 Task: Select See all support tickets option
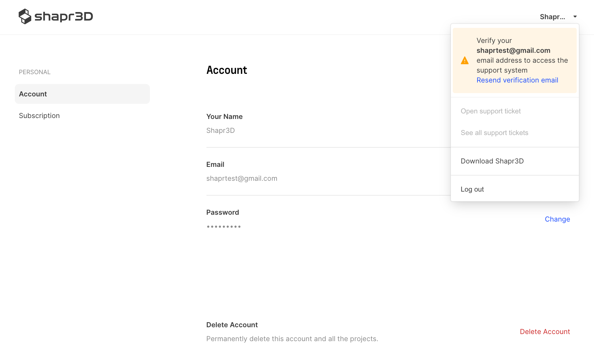click(x=494, y=132)
